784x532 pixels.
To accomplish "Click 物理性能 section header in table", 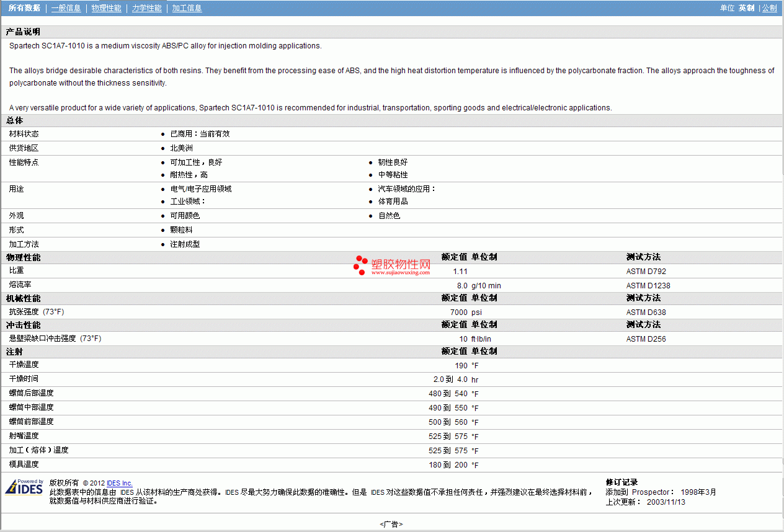I will [23, 257].
